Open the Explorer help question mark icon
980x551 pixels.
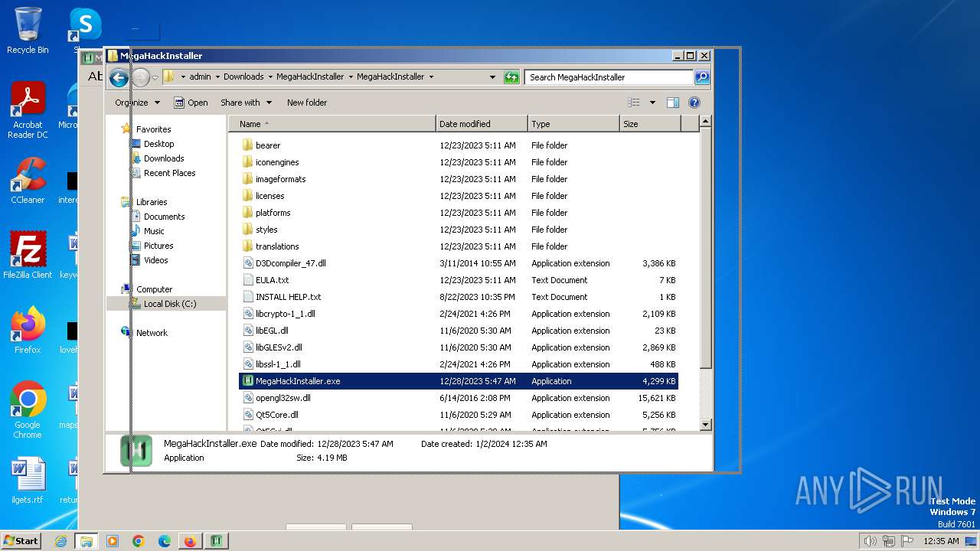(694, 103)
